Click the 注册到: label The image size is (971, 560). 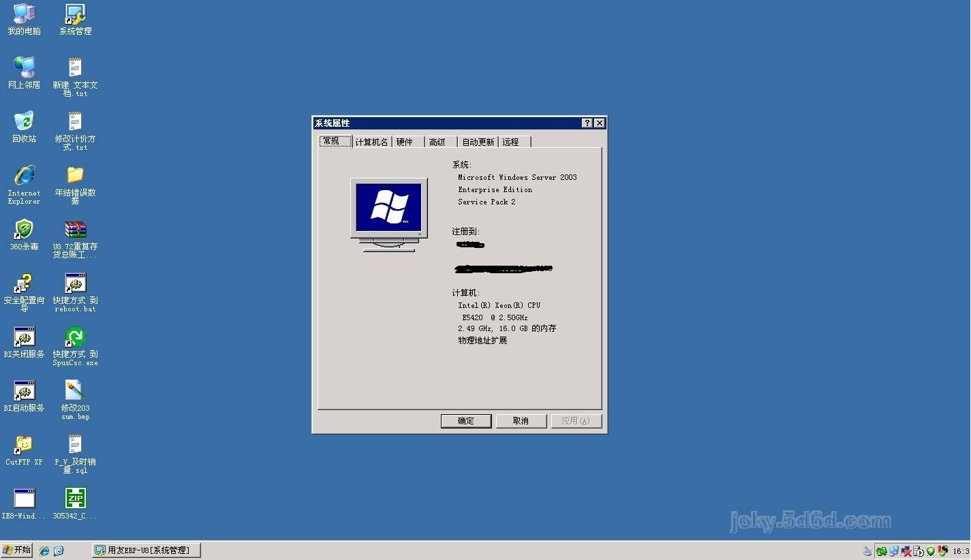(466, 232)
